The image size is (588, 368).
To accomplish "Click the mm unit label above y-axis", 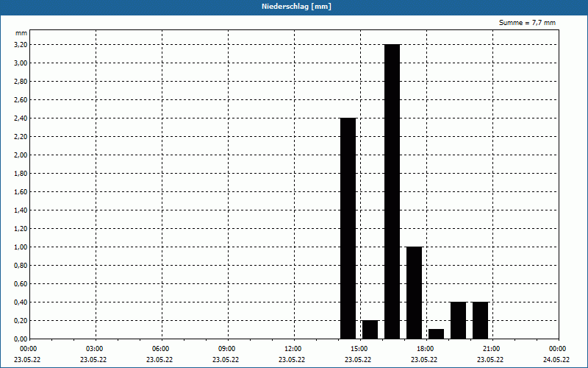I will click(21, 33).
